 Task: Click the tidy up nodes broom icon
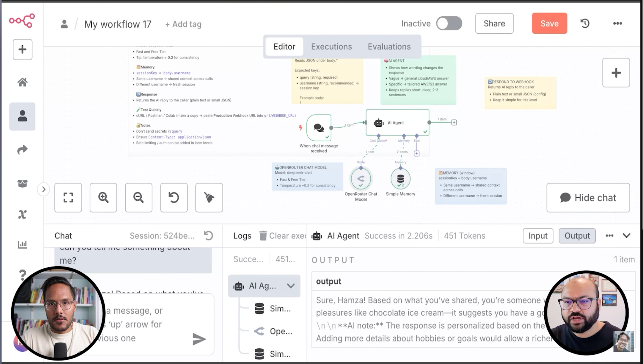[209, 198]
